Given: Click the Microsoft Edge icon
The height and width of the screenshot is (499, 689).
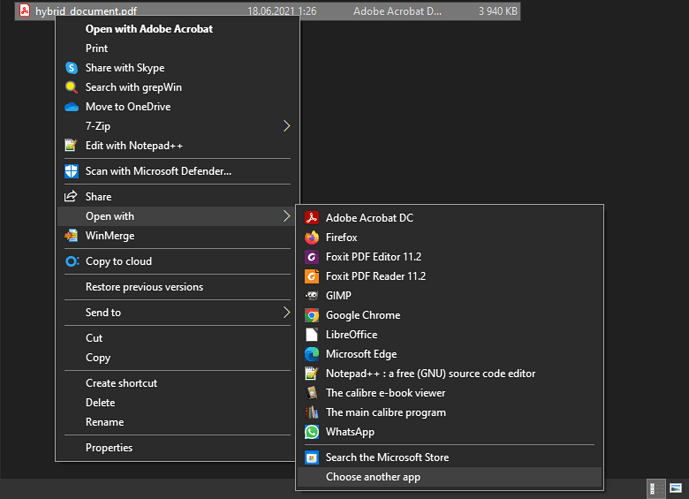Looking at the screenshot, I should [x=312, y=354].
